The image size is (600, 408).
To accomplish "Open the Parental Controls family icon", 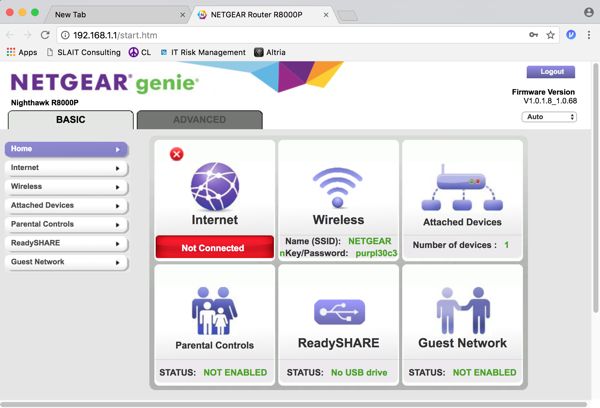I will [214, 311].
